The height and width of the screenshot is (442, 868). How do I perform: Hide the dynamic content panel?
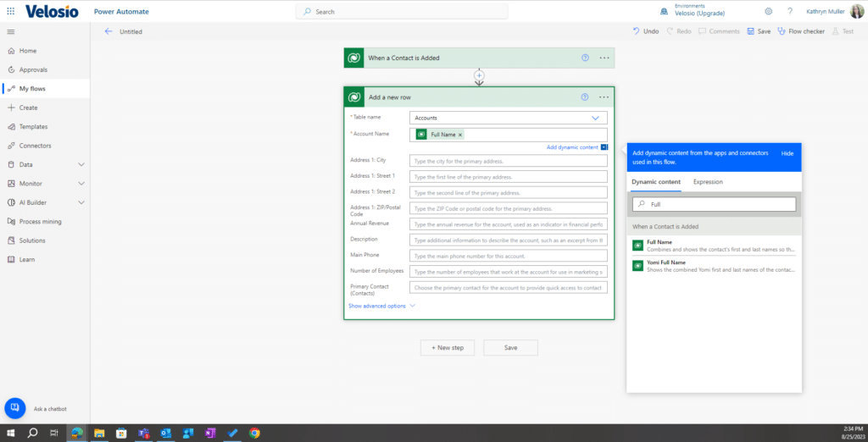(787, 153)
